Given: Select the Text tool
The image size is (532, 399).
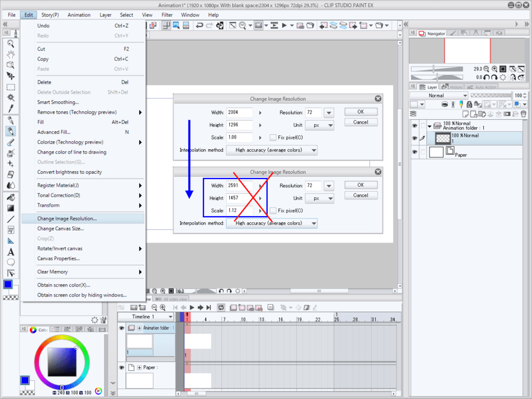Looking at the screenshot, I should click(11, 252).
